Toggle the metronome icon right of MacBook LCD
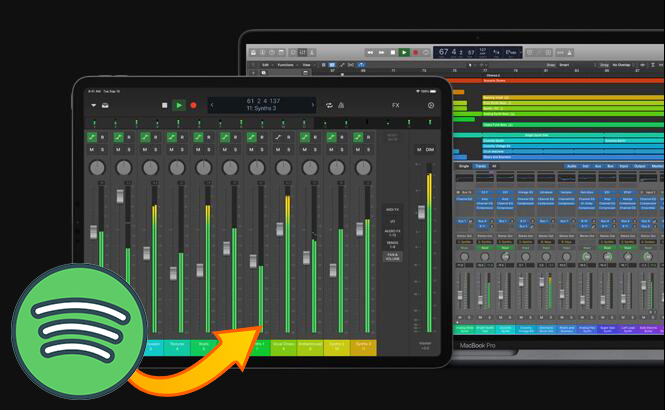The height and width of the screenshot is (410, 665). [x=570, y=53]
